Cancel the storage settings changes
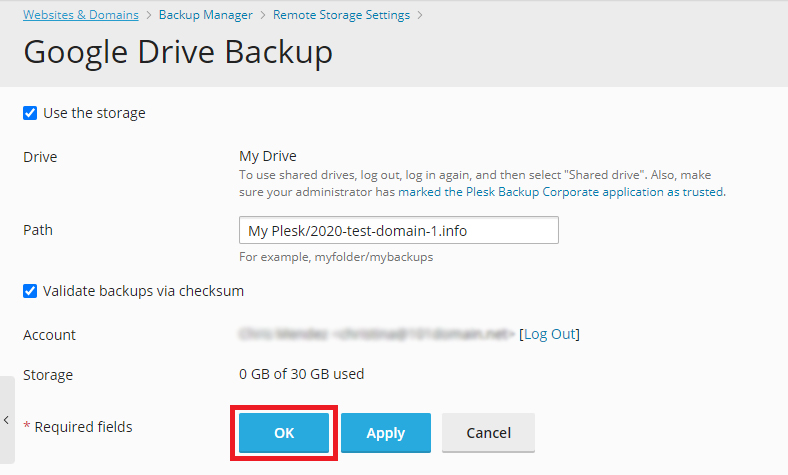788x475 pixels. [x=488, y=433]
